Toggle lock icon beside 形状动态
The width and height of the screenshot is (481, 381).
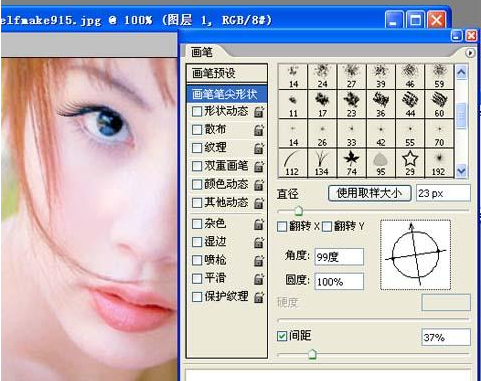pyautogui.click(x=259, y=112)
